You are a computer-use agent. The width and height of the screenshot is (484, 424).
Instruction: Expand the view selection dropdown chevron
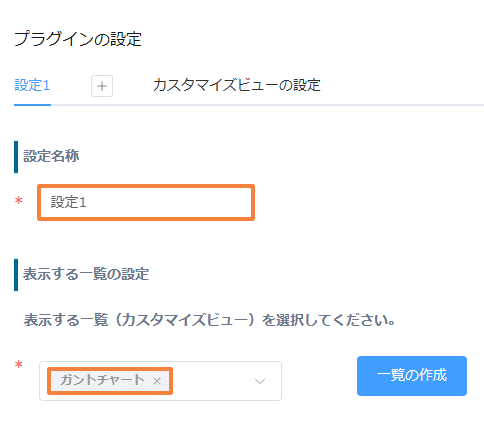[260, 381]
